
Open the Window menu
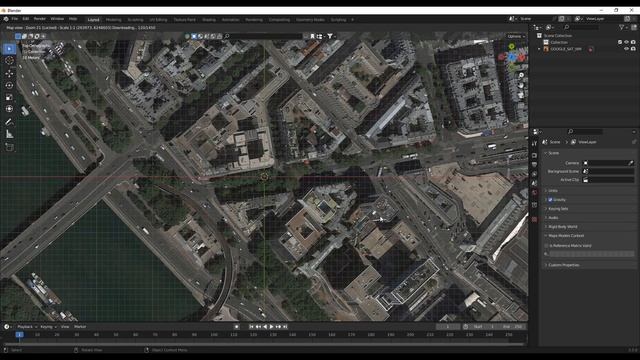(57, 19)
